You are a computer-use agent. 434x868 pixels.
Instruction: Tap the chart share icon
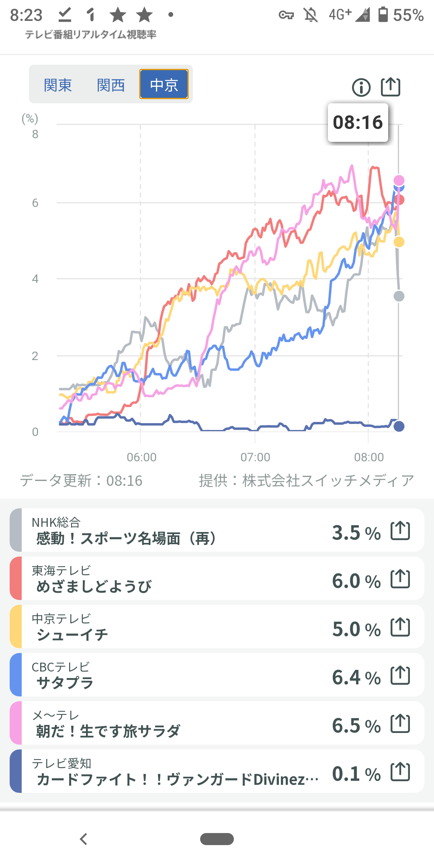click(391, 87)
